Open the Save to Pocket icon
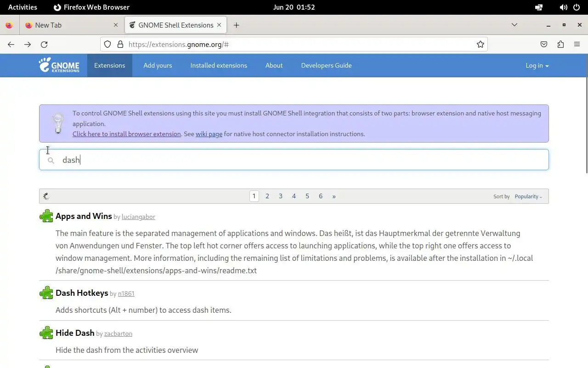Image resolution: width=588 pixels, height=368 pixels. point(544,44)
